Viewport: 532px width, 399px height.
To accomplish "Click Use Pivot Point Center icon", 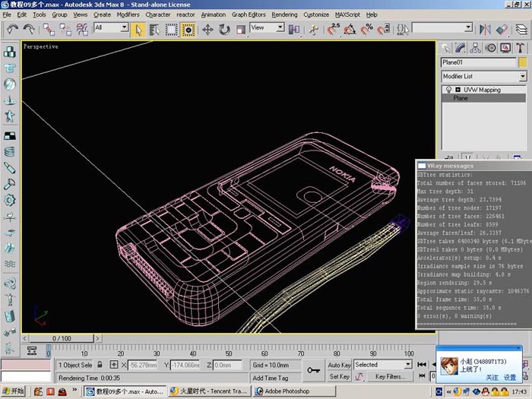I will [294, 30].
